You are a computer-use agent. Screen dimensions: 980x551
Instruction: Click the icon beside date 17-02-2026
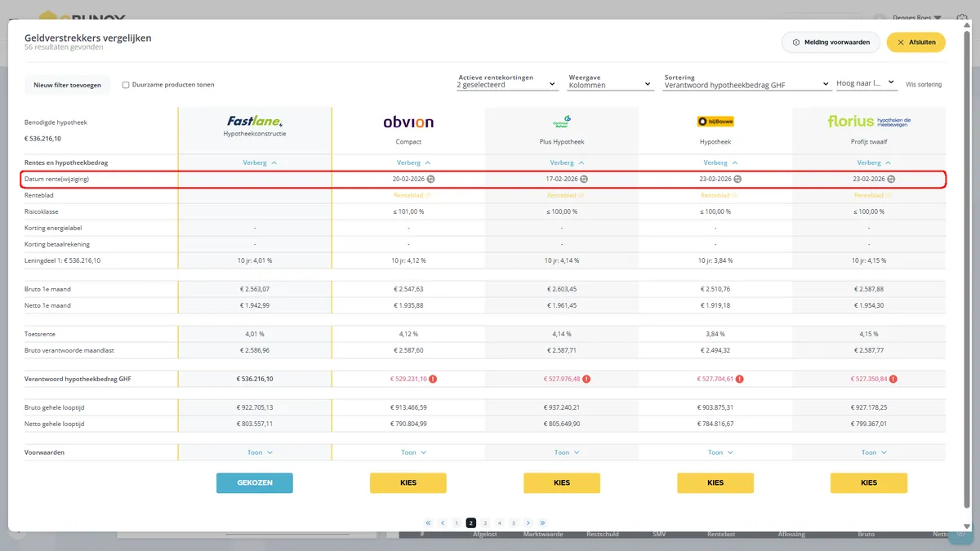click(x=584, y=179)
